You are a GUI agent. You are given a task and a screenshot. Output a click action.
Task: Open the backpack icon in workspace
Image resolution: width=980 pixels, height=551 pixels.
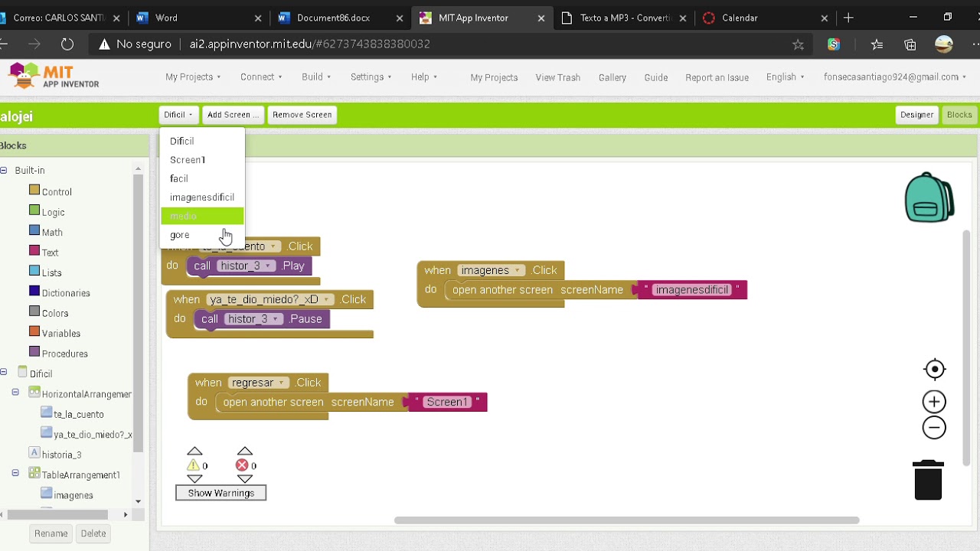(x=929, y=197)
